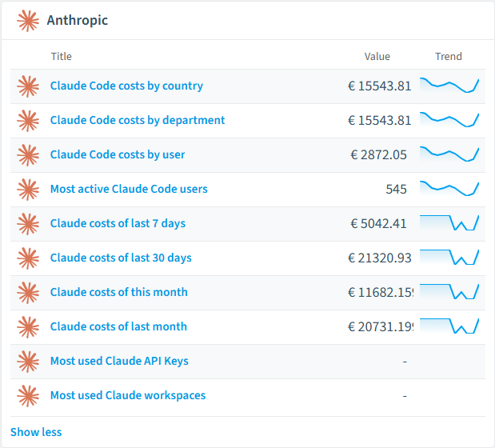The width and height of the screenshot is (495, 448).
Task: Click the icon beside Claude Code costs by user
Action: [x=28, y=155]
